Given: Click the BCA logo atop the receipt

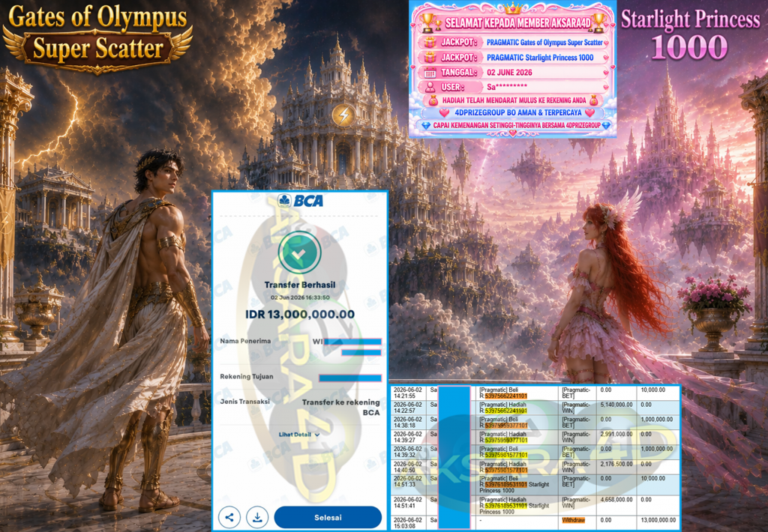Looking at the screenshot, I should tap(300, 201).
